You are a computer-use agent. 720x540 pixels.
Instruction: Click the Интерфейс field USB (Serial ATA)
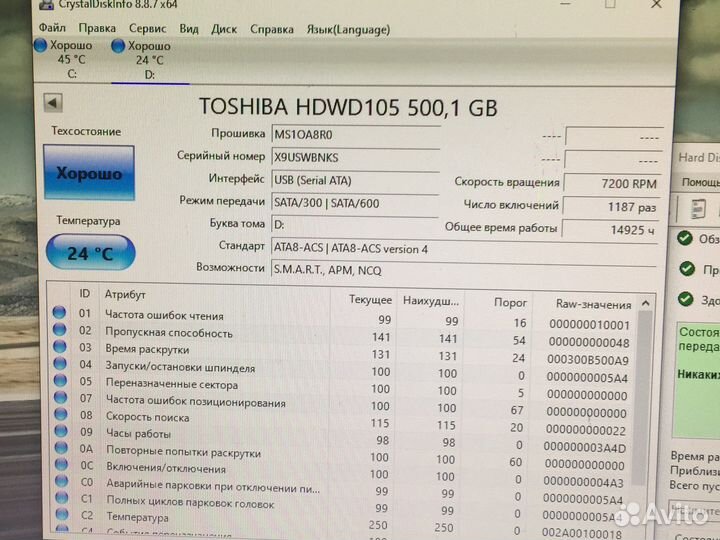click(356, 180)
